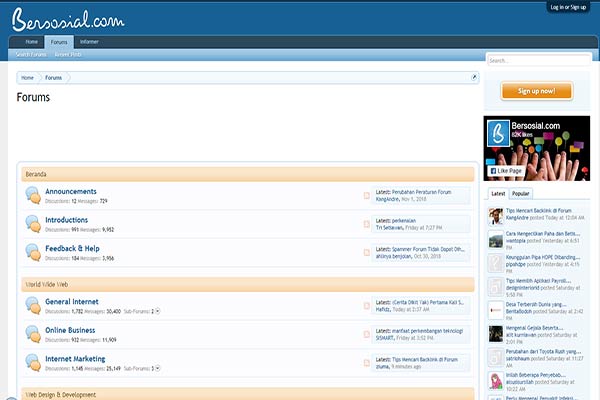Open the Announcements forum link
This screenshot has height=400, width=600.
click(71, 191)
